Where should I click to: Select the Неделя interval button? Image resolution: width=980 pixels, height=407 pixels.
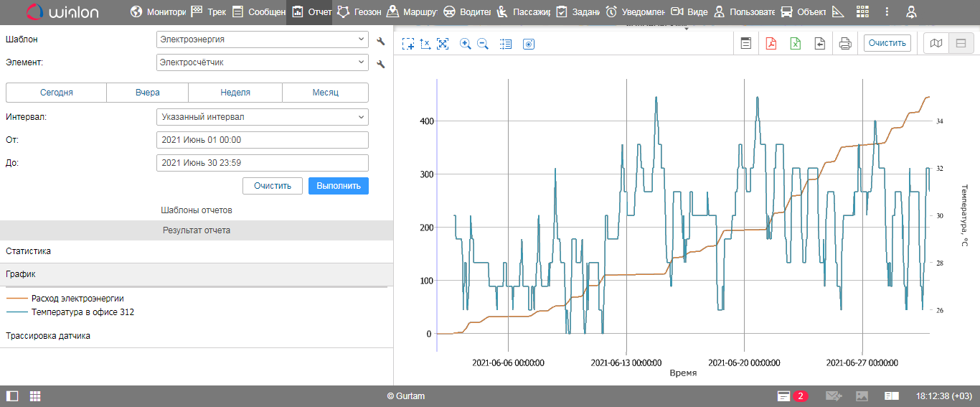(x=235, y=93)
